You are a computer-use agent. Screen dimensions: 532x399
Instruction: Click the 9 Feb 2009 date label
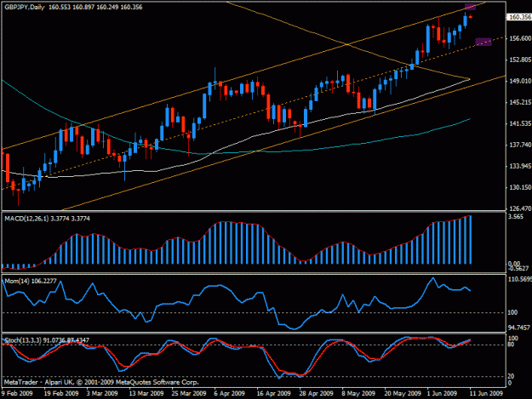pyautogui.click(x=17, y=393)
